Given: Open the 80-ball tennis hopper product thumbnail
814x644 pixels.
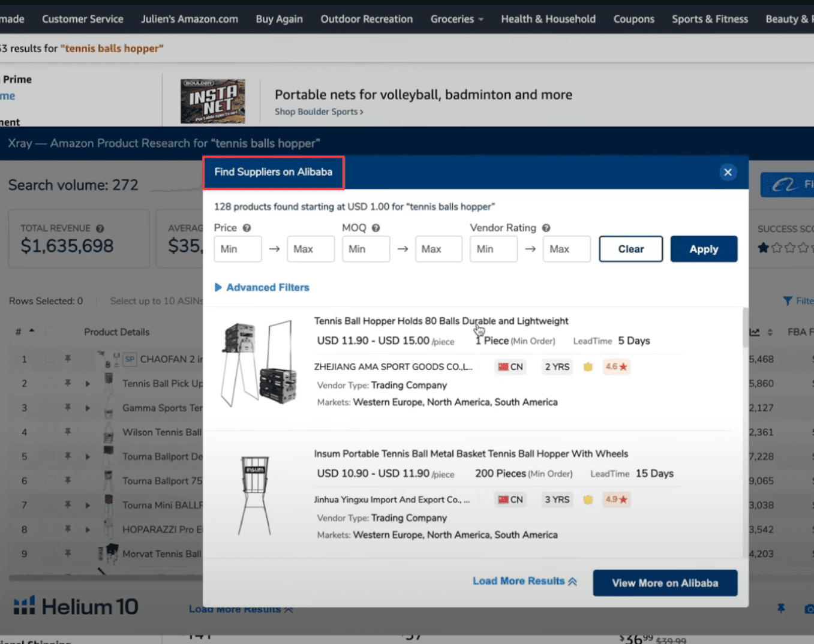Looking at the screenshot, I should pyautogui.click(x=258, y=363).
